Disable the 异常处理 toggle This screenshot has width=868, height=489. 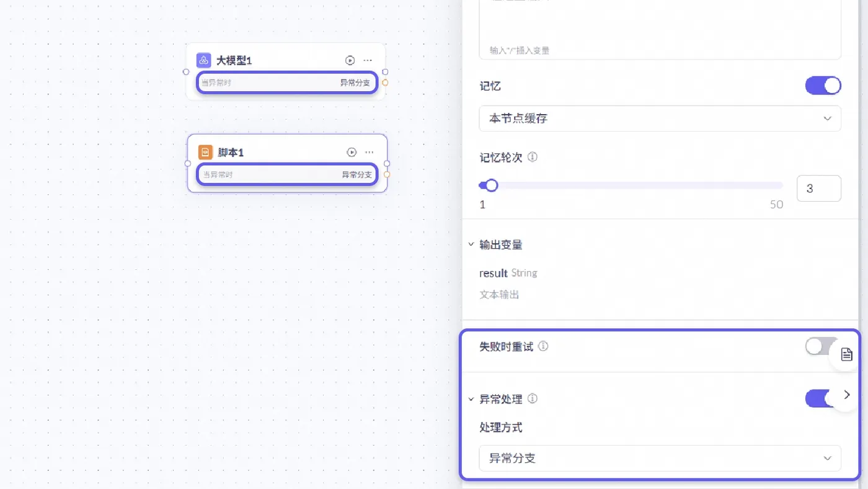[817, 398]
